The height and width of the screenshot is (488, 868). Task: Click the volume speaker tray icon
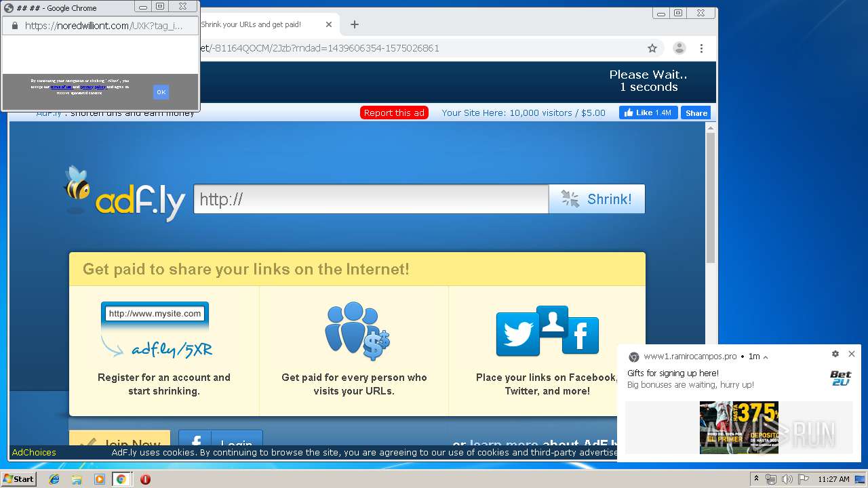point(787,479)
